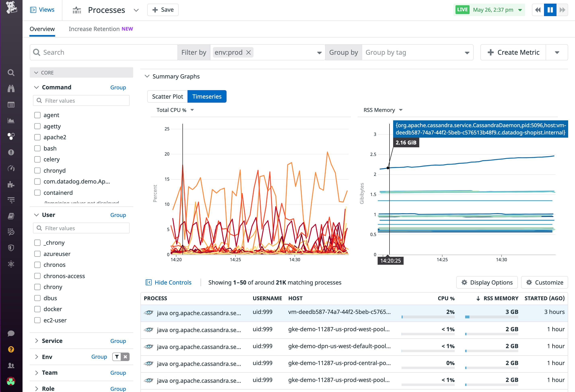Toggle the celery command checkbox

tap(37, 159)
